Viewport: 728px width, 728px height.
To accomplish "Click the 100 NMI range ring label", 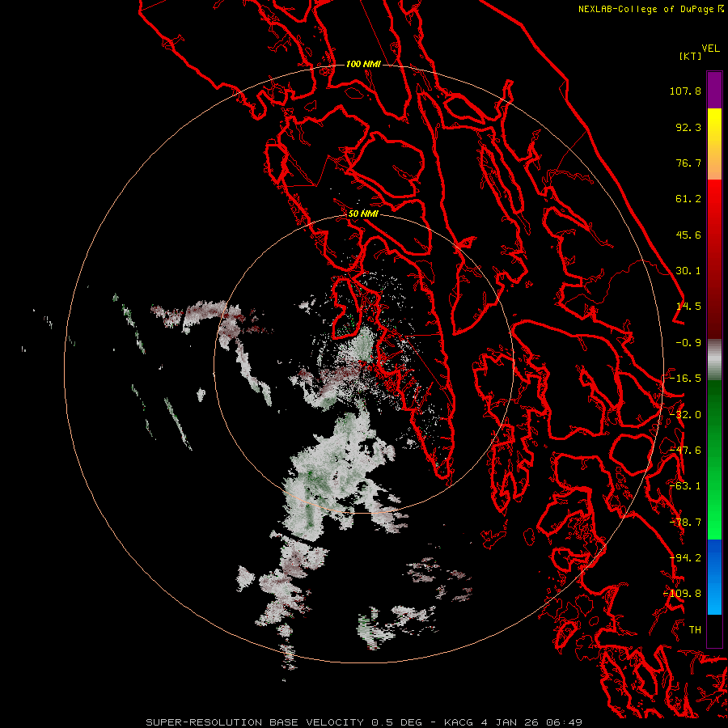I will point(363,64).
